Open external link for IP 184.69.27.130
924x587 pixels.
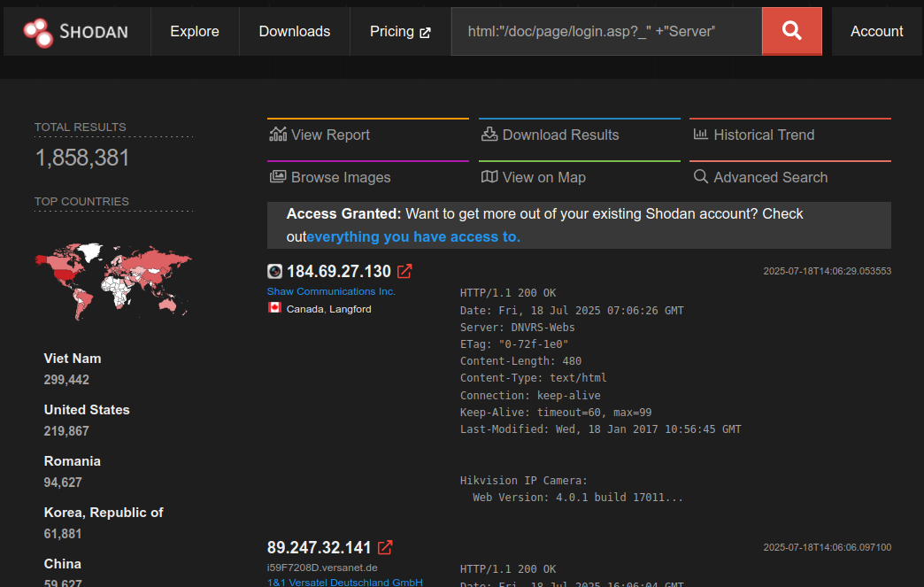405,271
